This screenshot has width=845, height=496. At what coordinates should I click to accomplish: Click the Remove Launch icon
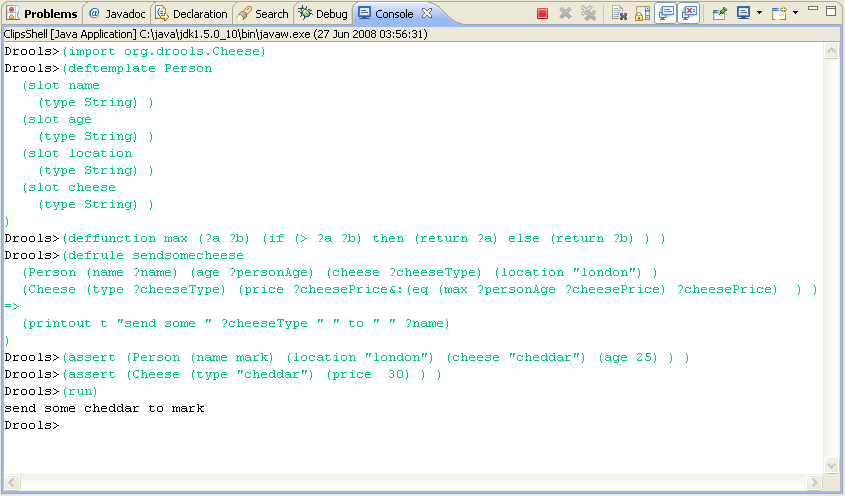click(566, 14)
